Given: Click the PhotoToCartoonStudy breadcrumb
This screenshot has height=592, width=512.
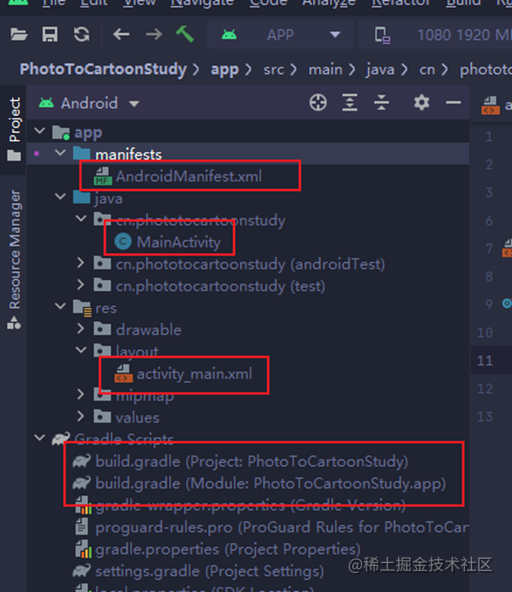Looking at the screenshot, I should click(103, 69).
